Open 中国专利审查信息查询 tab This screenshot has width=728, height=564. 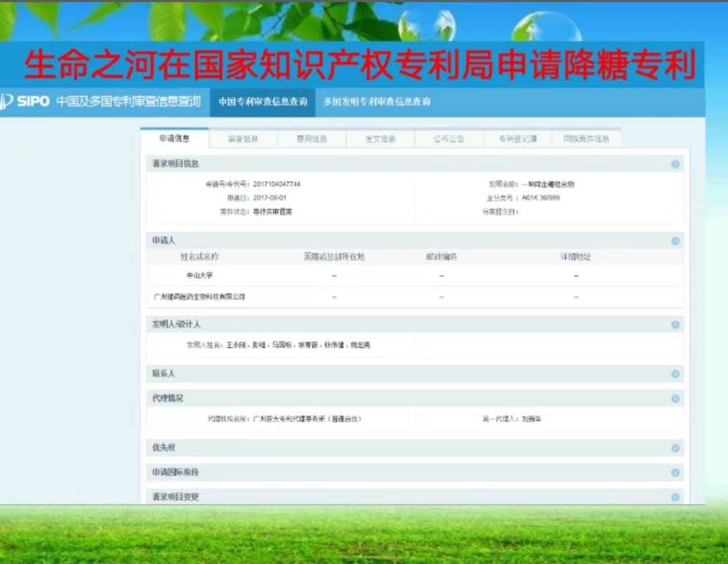(x=263, y=102)
